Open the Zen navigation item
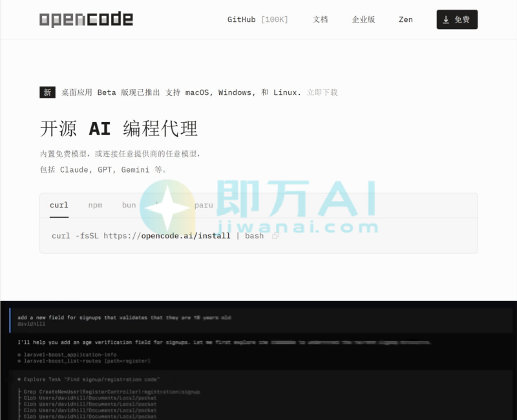This screenshot has width=517, height=420. coord(406,19)
